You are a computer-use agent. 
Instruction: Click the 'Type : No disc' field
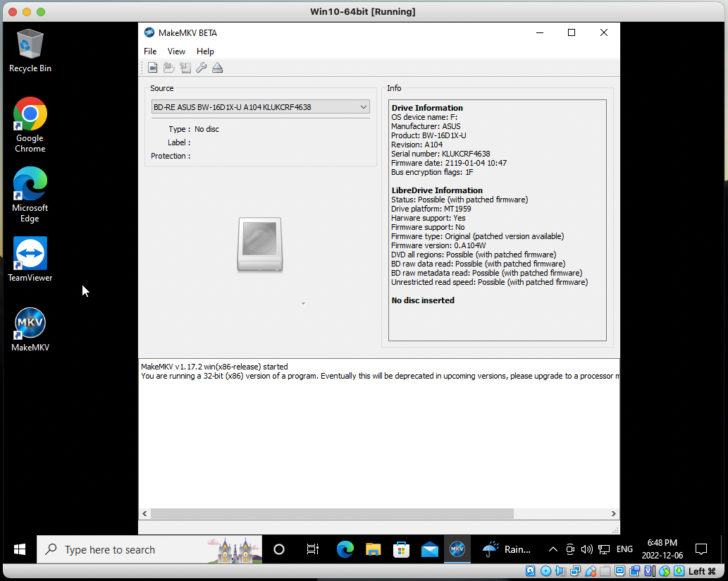pyautogui.click(x=194, y=129)
